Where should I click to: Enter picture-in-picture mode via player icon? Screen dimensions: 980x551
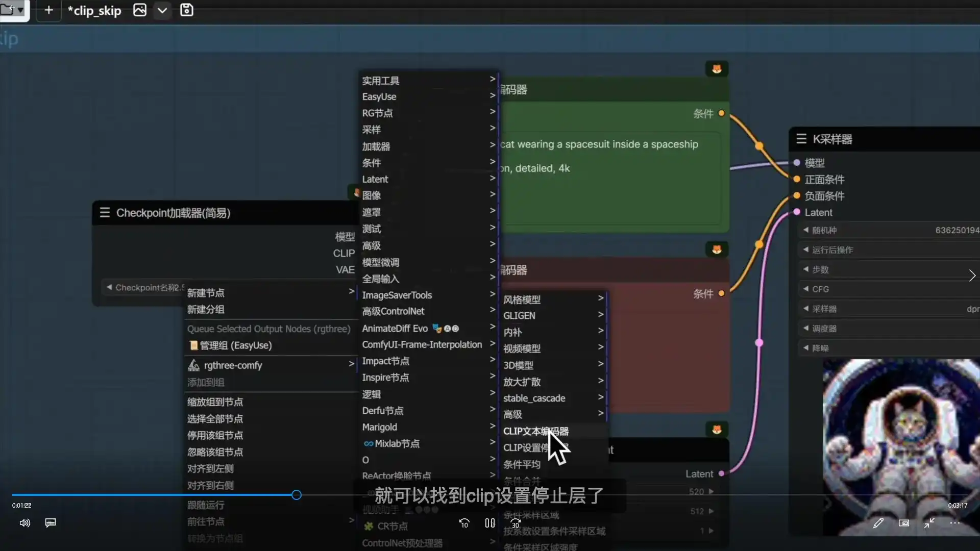point(903,523)
